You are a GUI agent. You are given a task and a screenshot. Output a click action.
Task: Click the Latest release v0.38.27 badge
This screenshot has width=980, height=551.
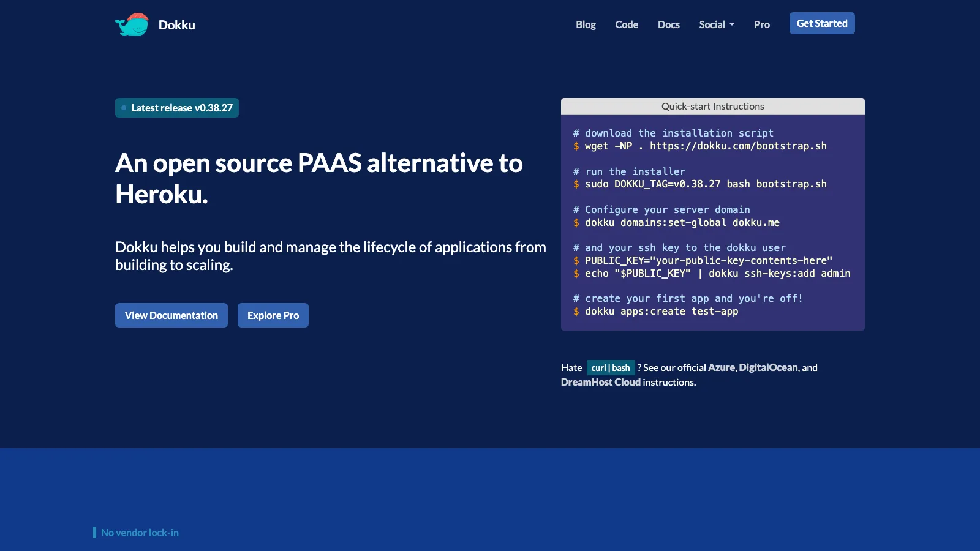coord(177,108)
